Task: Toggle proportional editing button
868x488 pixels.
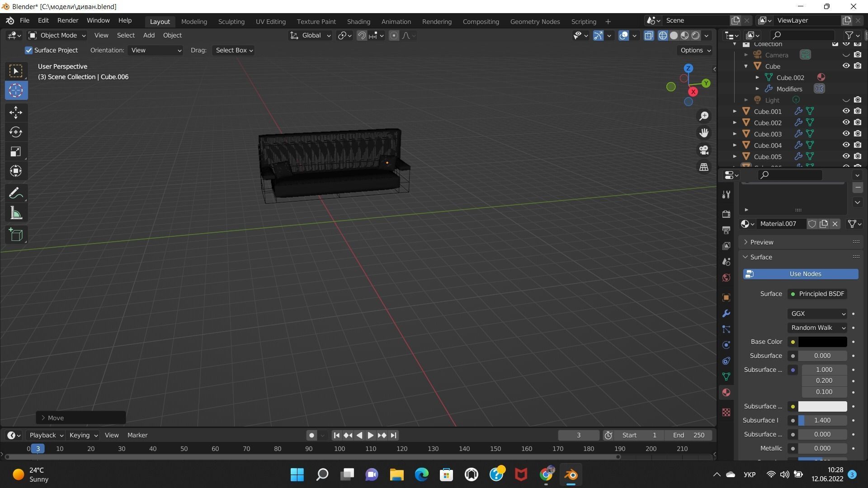Action: [x=394, y=35]
